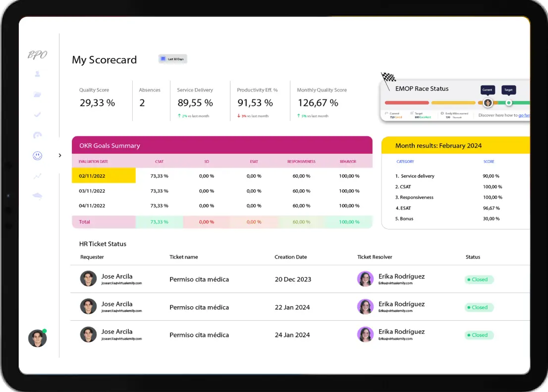Screen dimensions: 548x392
Task: Click the Current avatar marker on race bar
Action: pyautogui.click(x=488, y=103)
